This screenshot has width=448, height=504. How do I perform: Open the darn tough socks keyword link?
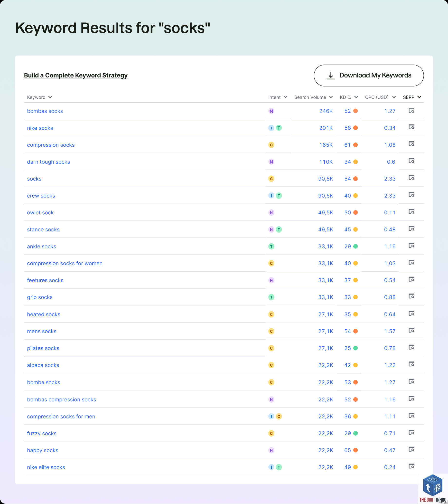click(x=48, y=162)
